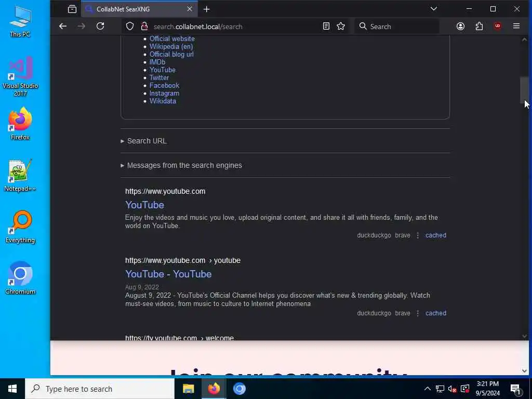The height and width of the screenshot is (399, 532).
Task: Open Firefox application hamburger menu
Action: (516, 26)
